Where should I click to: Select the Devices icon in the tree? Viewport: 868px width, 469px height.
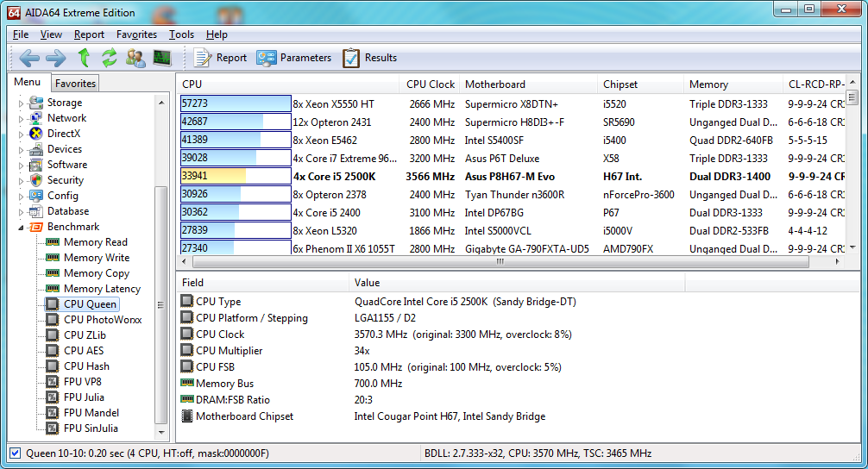36,149
